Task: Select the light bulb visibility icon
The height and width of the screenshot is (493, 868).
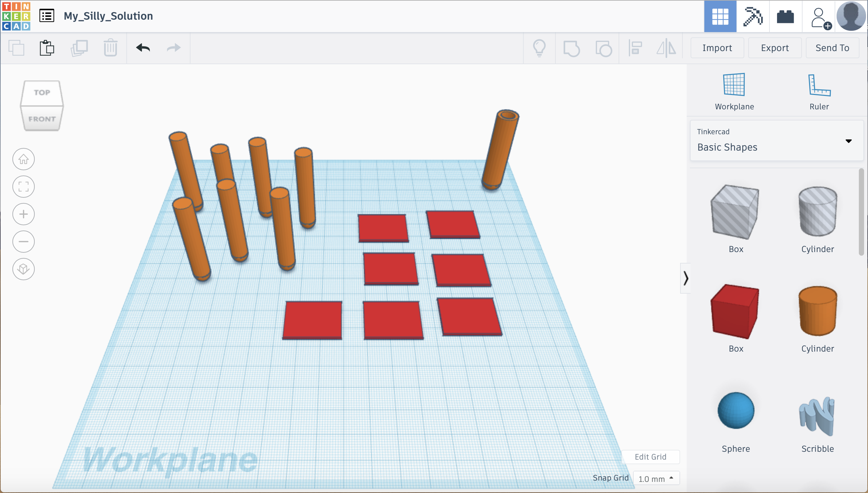Action: click(x=539, y=47)
